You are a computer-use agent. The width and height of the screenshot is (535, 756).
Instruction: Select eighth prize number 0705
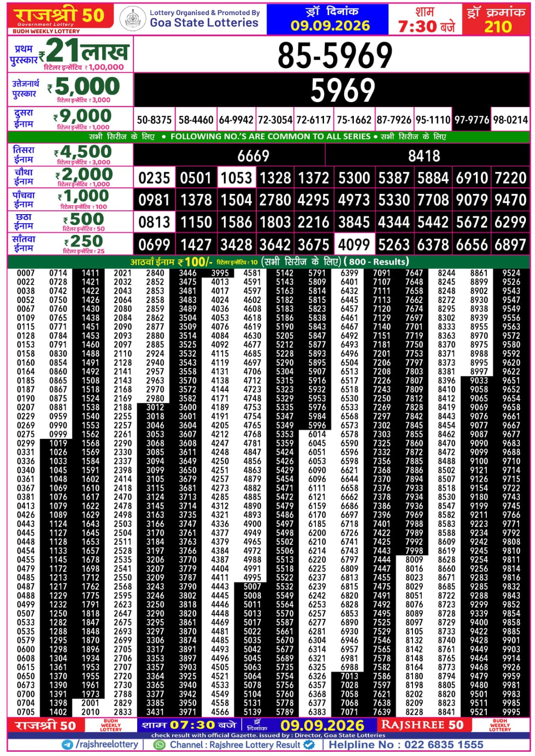[26, 712]
